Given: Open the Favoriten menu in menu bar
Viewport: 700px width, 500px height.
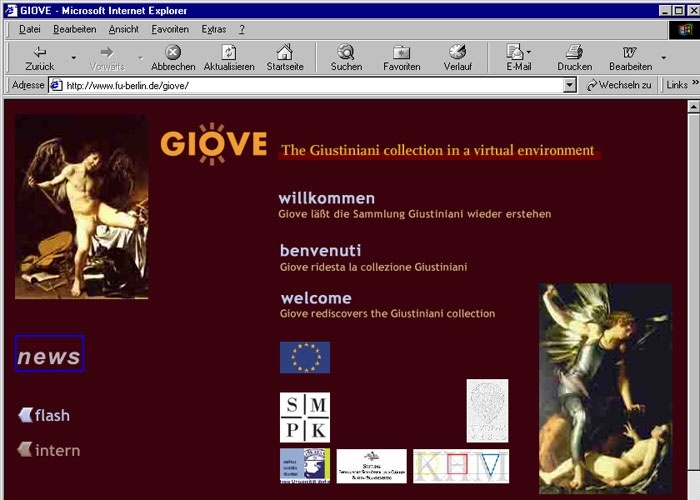Looking at the screenshot, I should pos(170,29).
